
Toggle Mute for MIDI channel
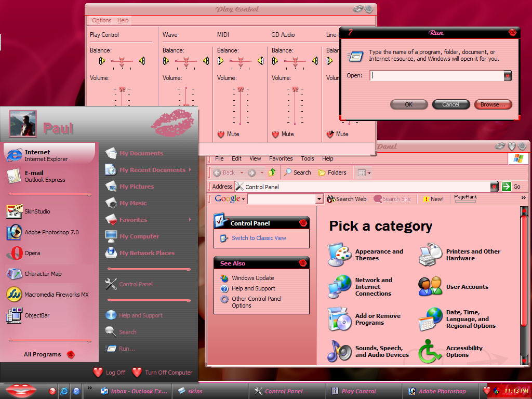coord(221,135)
